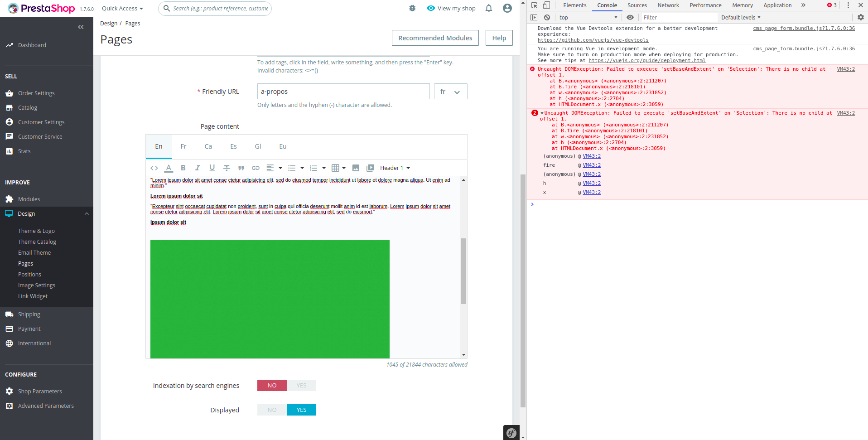Click the search bar

[x=215, y=8]
